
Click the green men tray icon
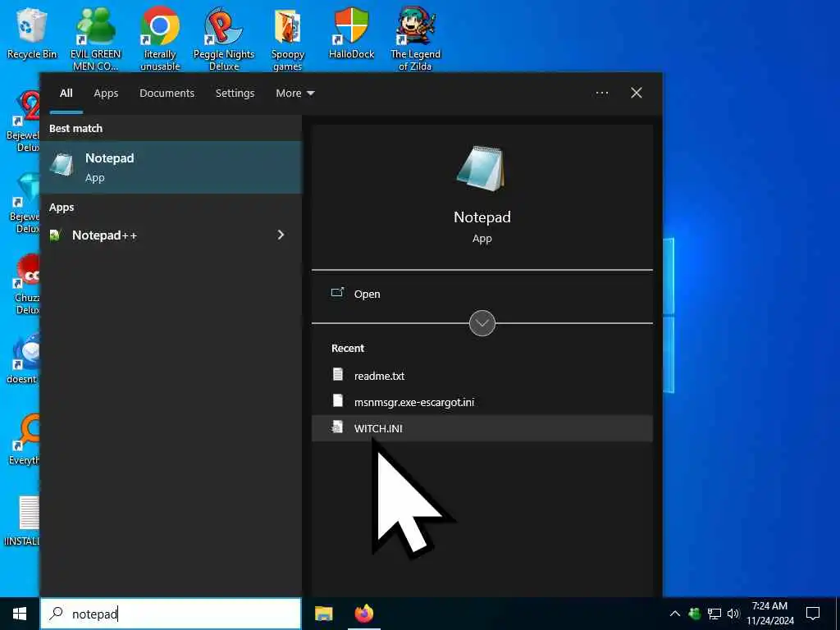coord(694,614)
